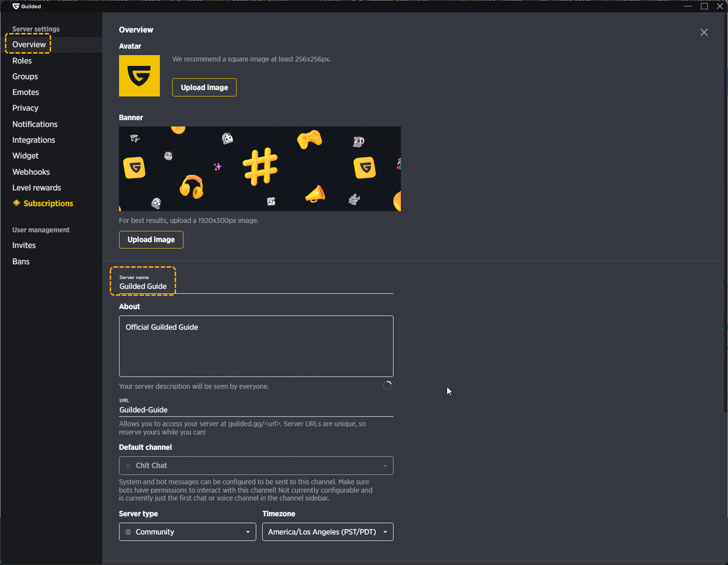
Task: Maximize the Guilded window
Action: [x=704, y=6]
